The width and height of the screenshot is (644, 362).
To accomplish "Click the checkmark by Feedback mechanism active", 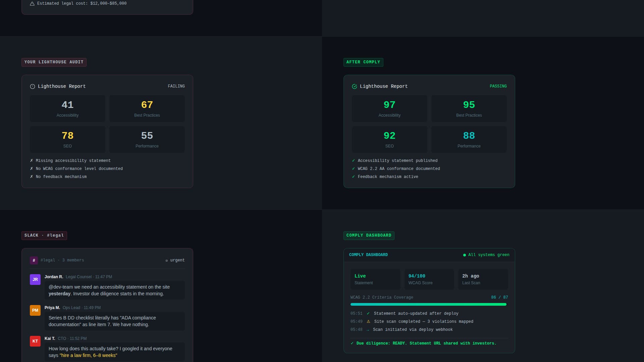I will (x=353, y=177).
